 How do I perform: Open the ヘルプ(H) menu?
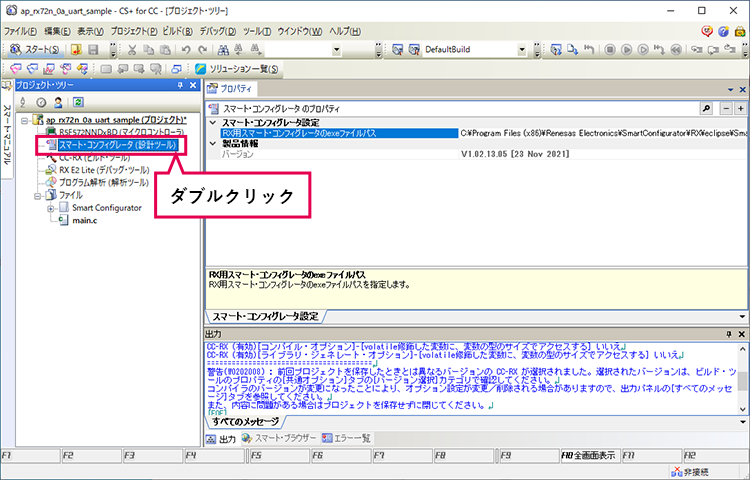click(345, 31)
